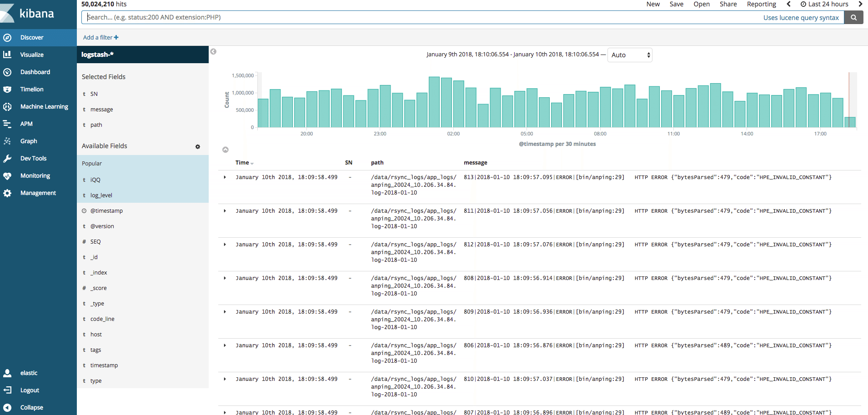Open Dev Tools wrench icon

point(7,158)
